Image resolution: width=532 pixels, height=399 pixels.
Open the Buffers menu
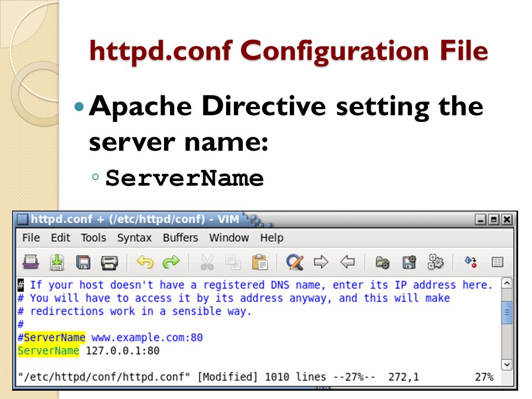[180, 238]
